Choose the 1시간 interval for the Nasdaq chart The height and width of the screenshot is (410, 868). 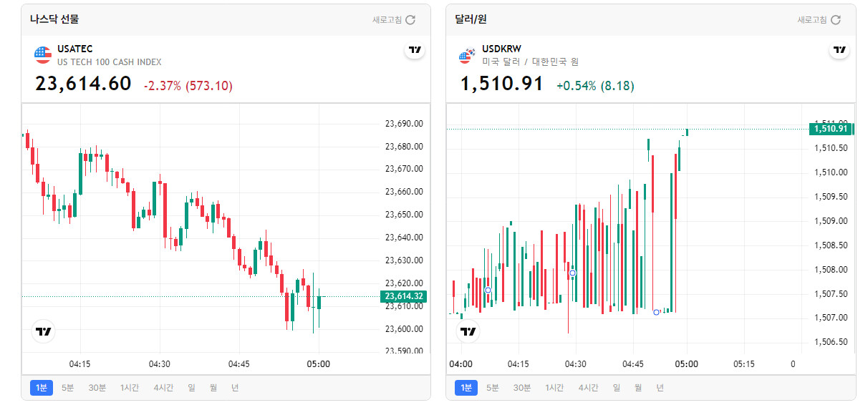[130, 388]
